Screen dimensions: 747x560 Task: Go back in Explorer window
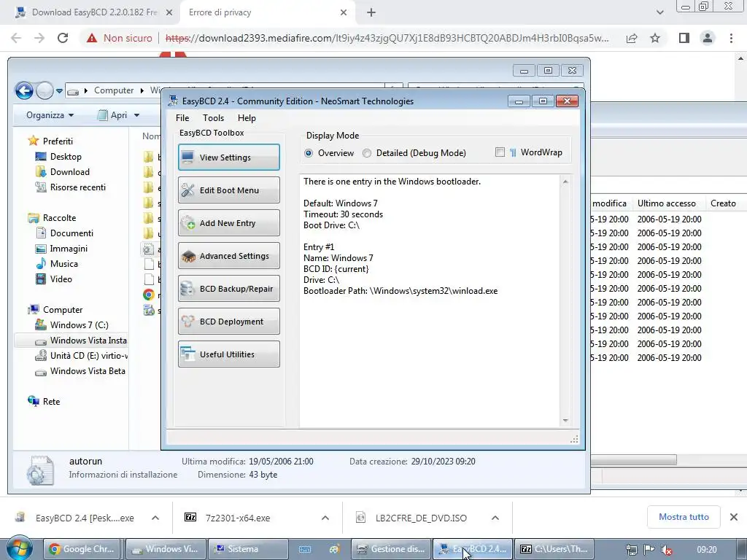24,90
